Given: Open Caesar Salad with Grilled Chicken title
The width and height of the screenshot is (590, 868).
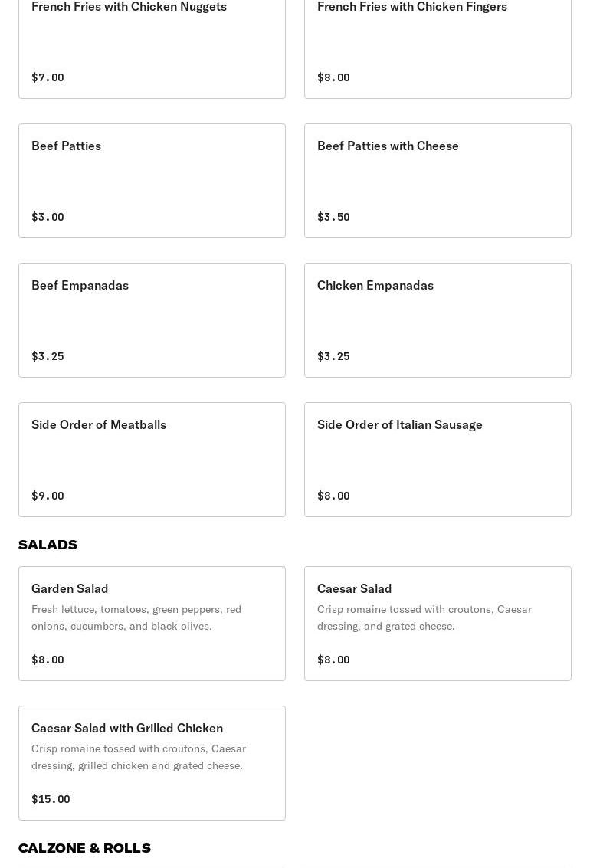Looking at the screenshot, I should [x=127, y=728].
